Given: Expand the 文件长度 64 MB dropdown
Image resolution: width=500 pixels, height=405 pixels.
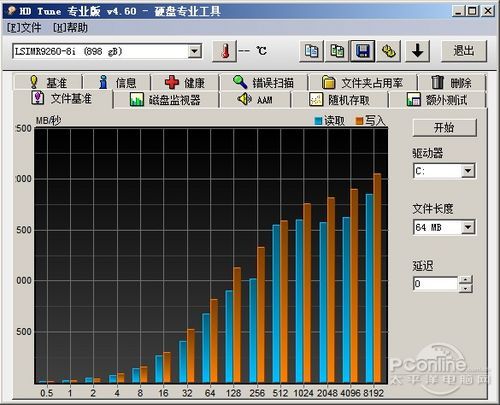Looking at the screenshot, I should tap(468, 227).
